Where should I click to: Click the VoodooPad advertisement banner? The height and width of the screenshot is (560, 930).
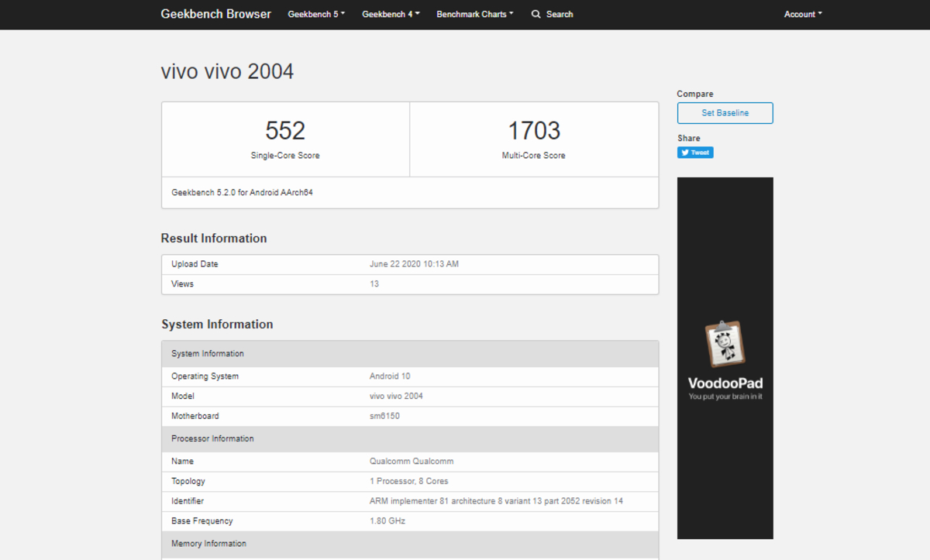(x=725, y=358)
